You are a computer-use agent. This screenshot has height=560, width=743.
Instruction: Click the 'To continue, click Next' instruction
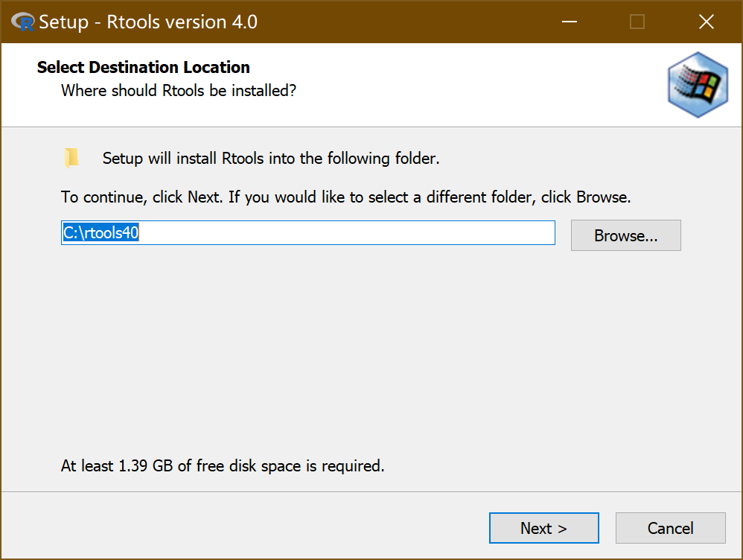click(345, 198)
